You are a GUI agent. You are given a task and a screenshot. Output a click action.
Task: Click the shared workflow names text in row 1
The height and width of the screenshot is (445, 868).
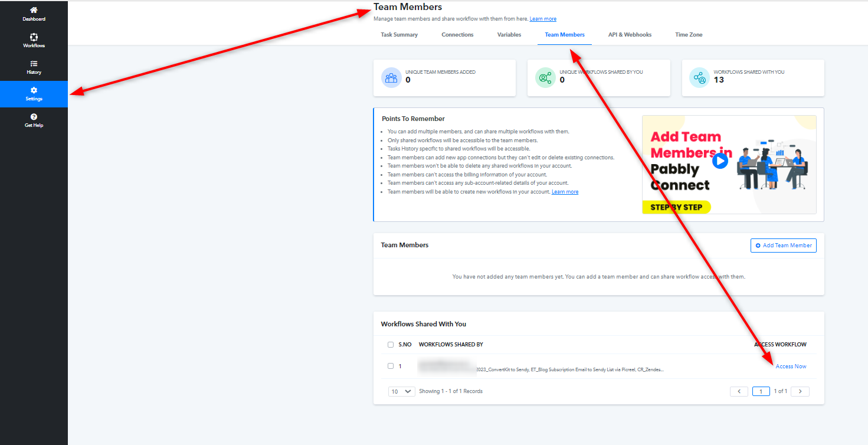pos(569,369)
